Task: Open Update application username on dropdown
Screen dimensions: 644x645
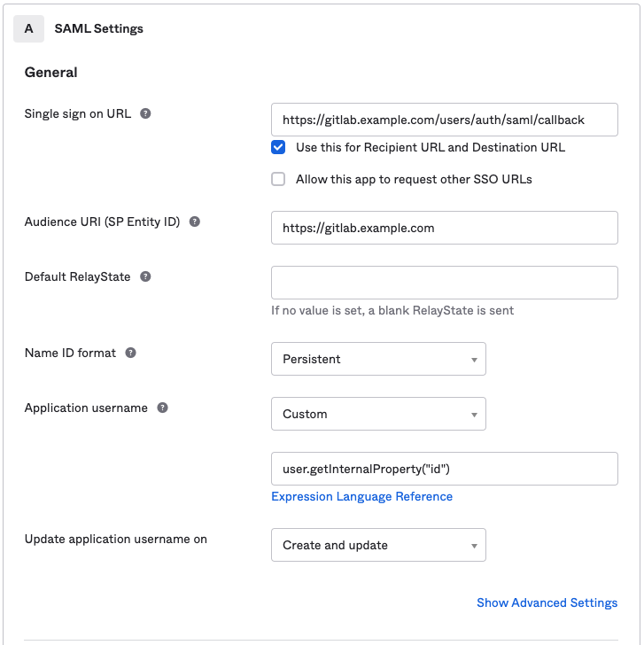Action: click(378, 545)
